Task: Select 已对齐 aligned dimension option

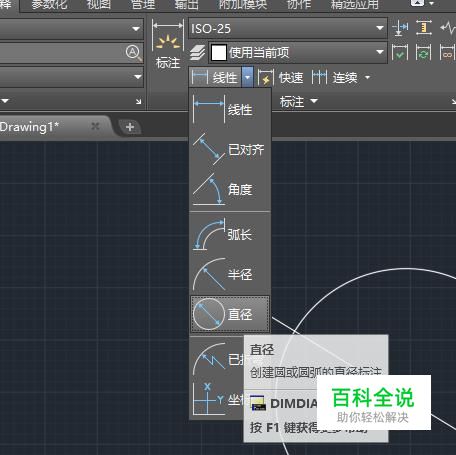Action: [230, 149]
